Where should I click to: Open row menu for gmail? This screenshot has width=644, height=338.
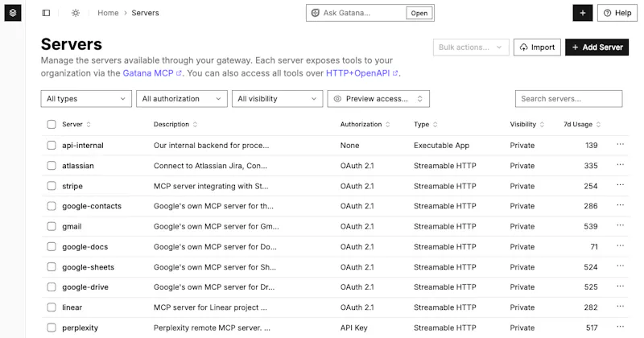click(620, 225)
